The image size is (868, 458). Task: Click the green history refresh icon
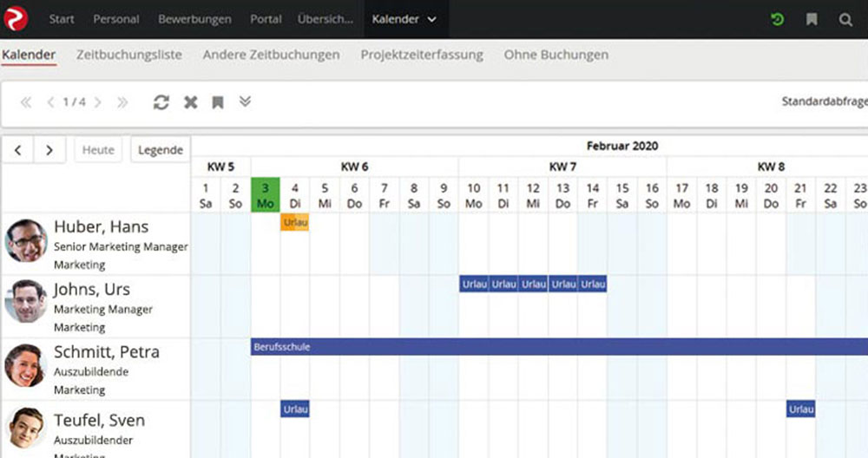click(x=777, y=19)
